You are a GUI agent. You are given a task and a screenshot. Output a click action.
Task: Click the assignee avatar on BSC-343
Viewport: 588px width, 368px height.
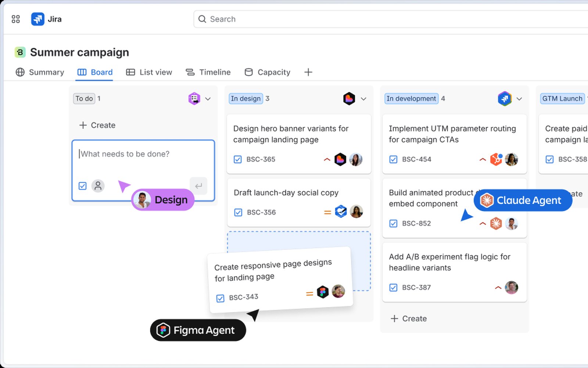338,291
